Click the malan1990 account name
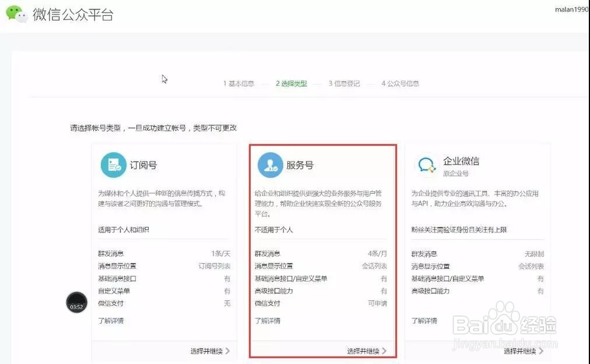The height and width of the screenshot is (364, 590). 572,9
